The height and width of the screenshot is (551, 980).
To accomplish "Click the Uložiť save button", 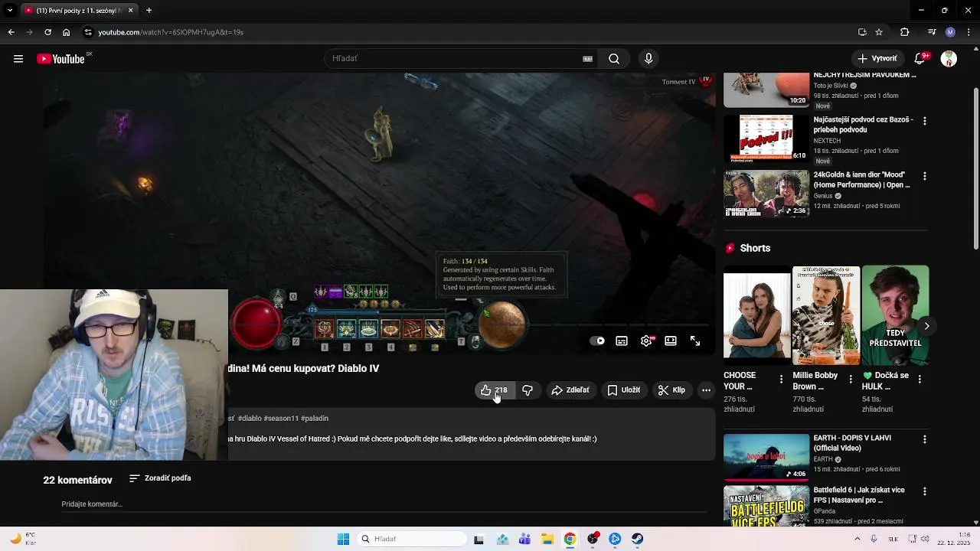I will pos(623,390).
